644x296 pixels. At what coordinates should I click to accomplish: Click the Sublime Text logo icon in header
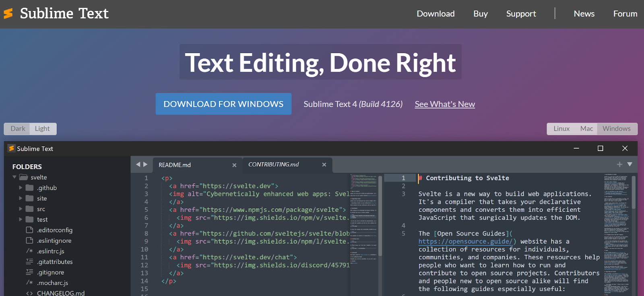[x=8, y=14]
